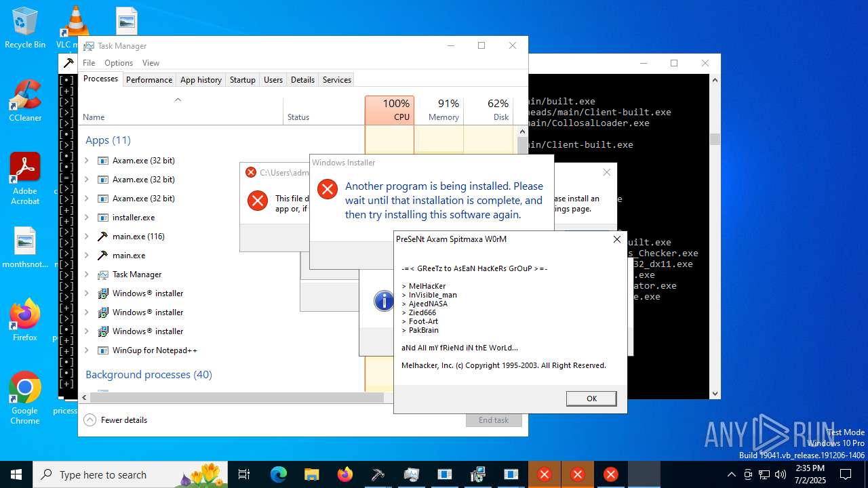Expand the WinGup for Notepad++ row
This screenshot has width=868, height=488.
(86, 350)
